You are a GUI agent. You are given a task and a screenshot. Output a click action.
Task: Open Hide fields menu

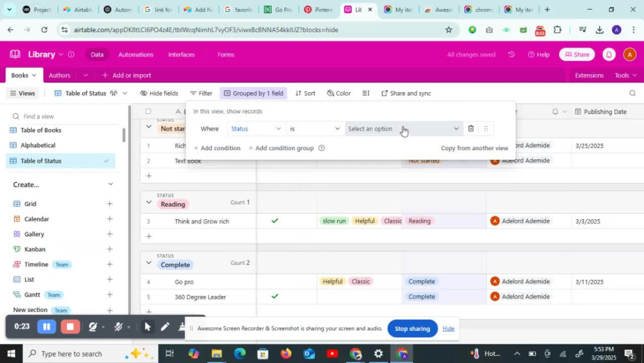click(x=159, y=93)
